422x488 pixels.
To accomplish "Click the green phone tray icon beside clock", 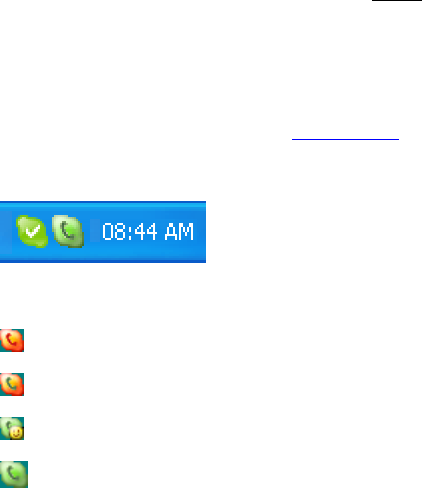I will pos(68,231).
